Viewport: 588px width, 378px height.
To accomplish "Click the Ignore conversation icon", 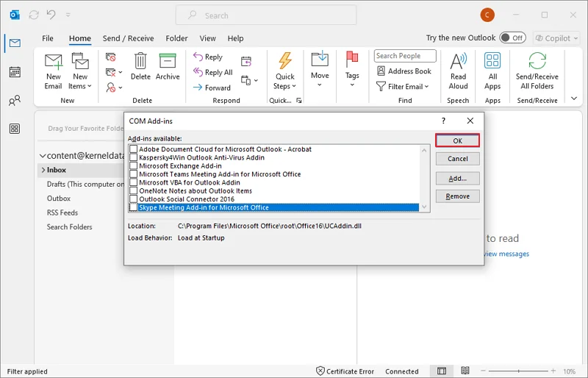I will 110,57.
